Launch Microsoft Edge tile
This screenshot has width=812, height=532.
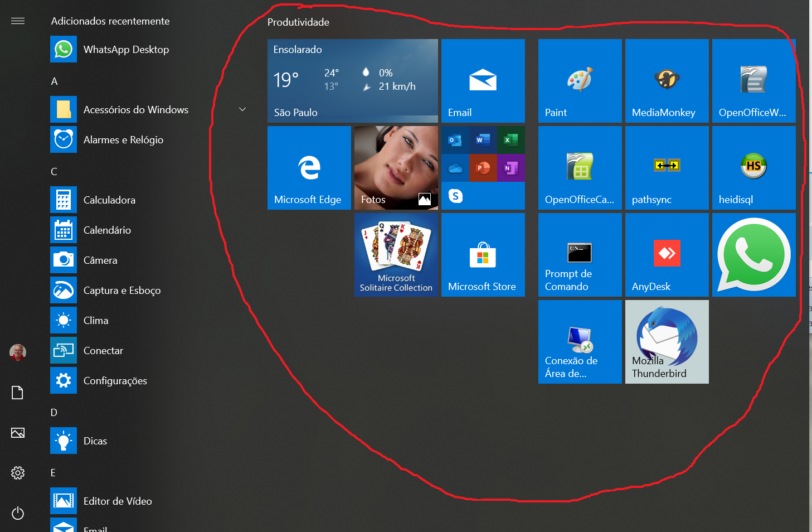[x=309, y=167]
